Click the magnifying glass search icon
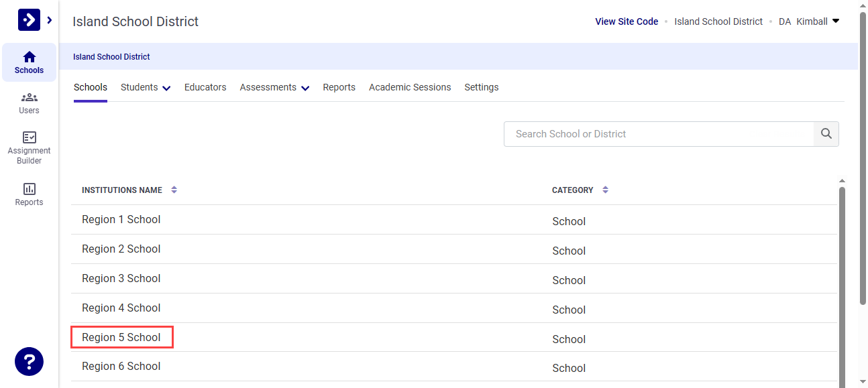Image resolution: width=868 pixels, height=388 pixels. click(x=826, y=133)
